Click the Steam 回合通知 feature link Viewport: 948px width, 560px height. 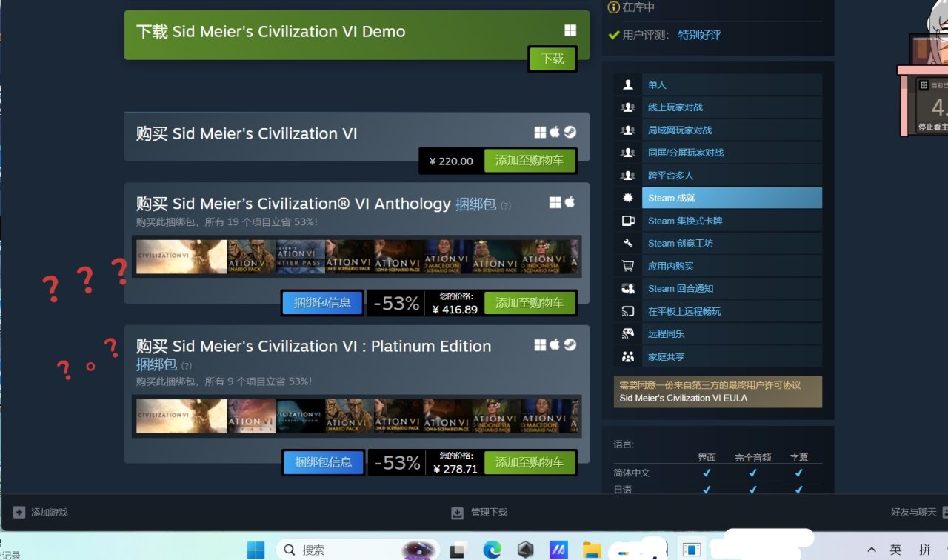coord(681,289)
